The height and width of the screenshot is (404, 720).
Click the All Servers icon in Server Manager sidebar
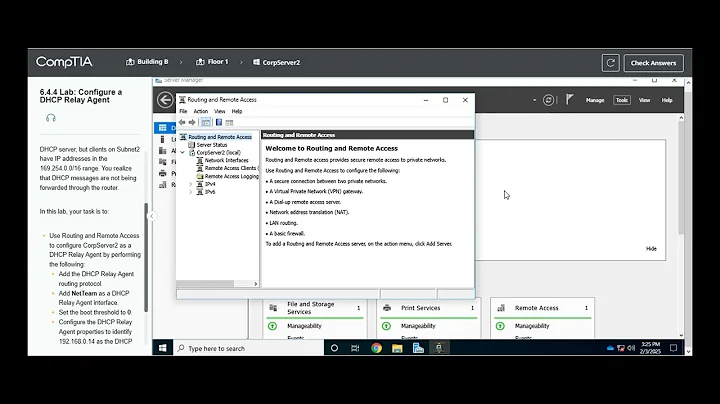coord(163,151)
